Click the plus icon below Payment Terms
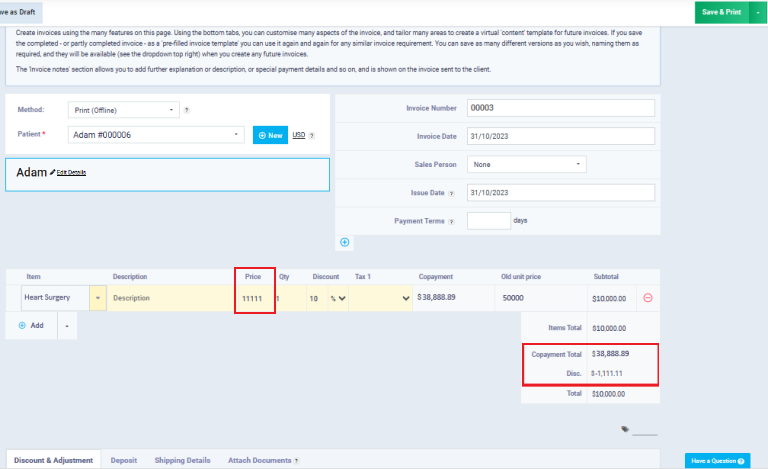 (x=345, y=242)
